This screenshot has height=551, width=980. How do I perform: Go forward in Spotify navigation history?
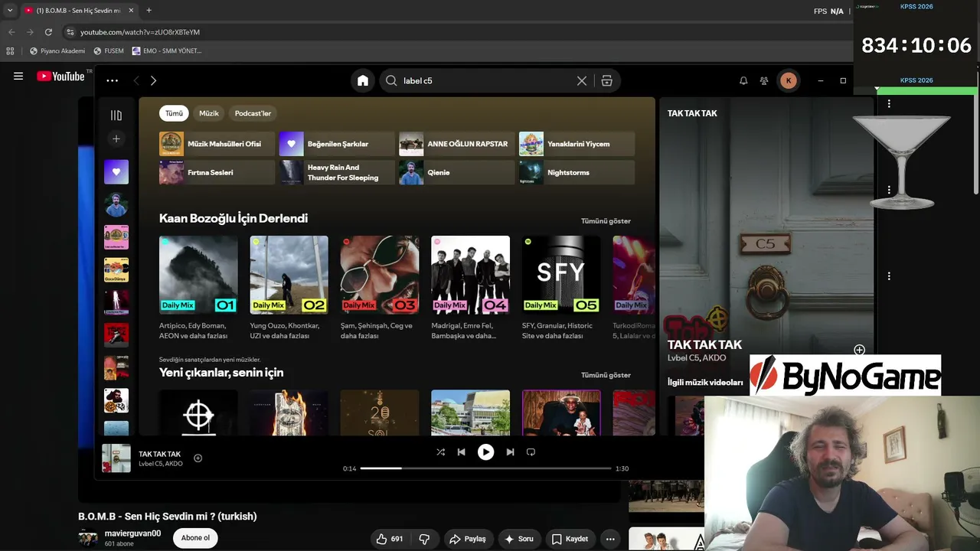click(x=153, y=80)
